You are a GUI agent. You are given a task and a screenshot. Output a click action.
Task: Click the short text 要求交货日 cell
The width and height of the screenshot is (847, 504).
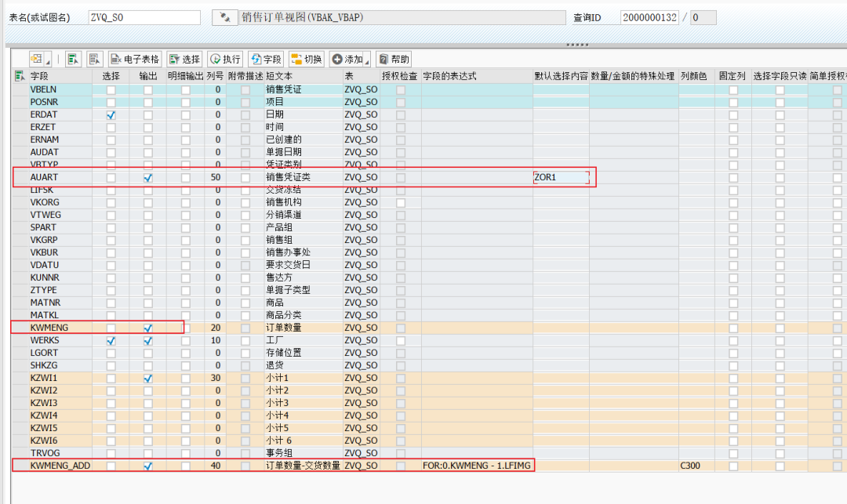pyautogui.click(x=304, y=265)
